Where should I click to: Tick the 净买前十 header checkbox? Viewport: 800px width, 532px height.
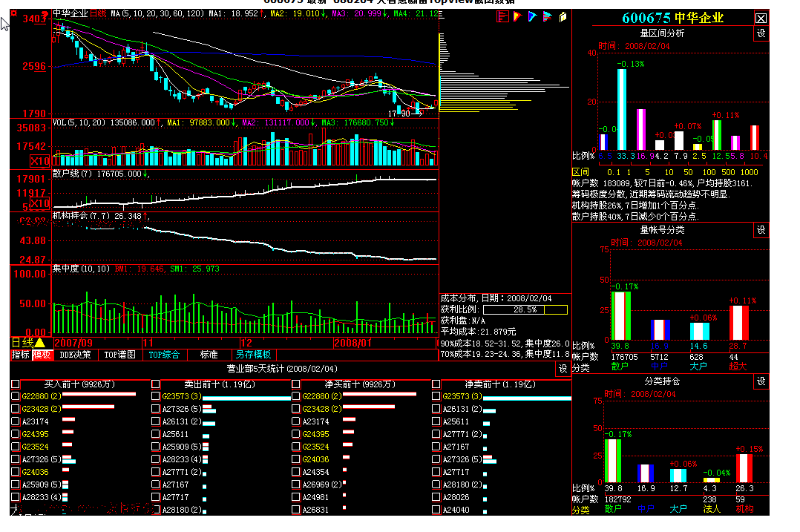point(296,384)
